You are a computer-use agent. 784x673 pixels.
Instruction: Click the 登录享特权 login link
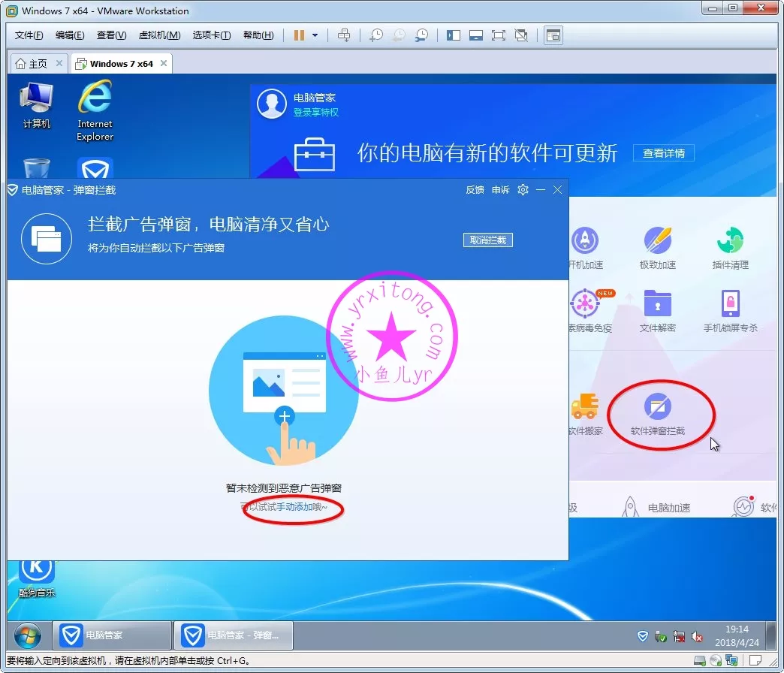click(315, 112)
